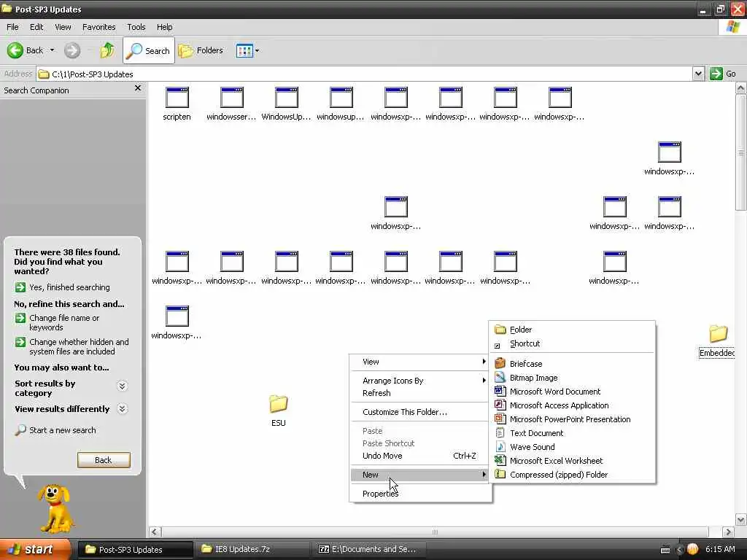Click the vertical scrollbar down arrow
Screen dimensions: 747x560
(x=741, y=519)
